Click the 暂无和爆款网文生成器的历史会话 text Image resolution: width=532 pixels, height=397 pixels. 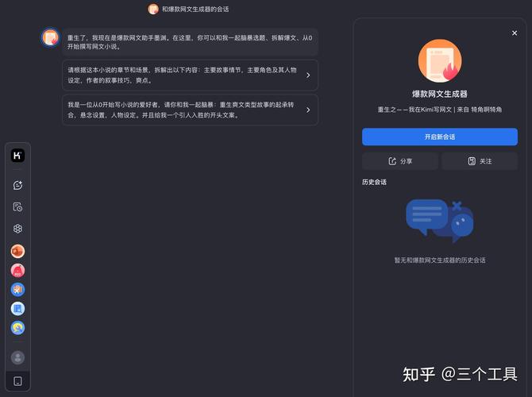(x=440, y=260)
